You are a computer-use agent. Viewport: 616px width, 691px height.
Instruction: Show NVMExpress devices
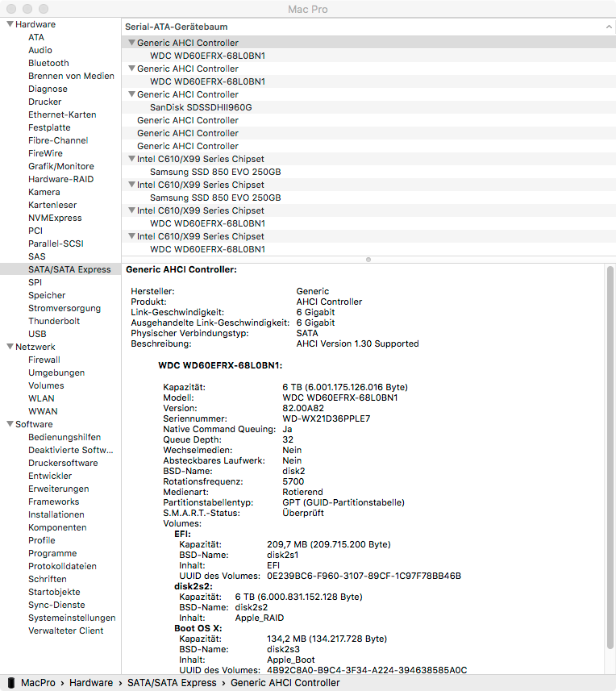(55, 218)
